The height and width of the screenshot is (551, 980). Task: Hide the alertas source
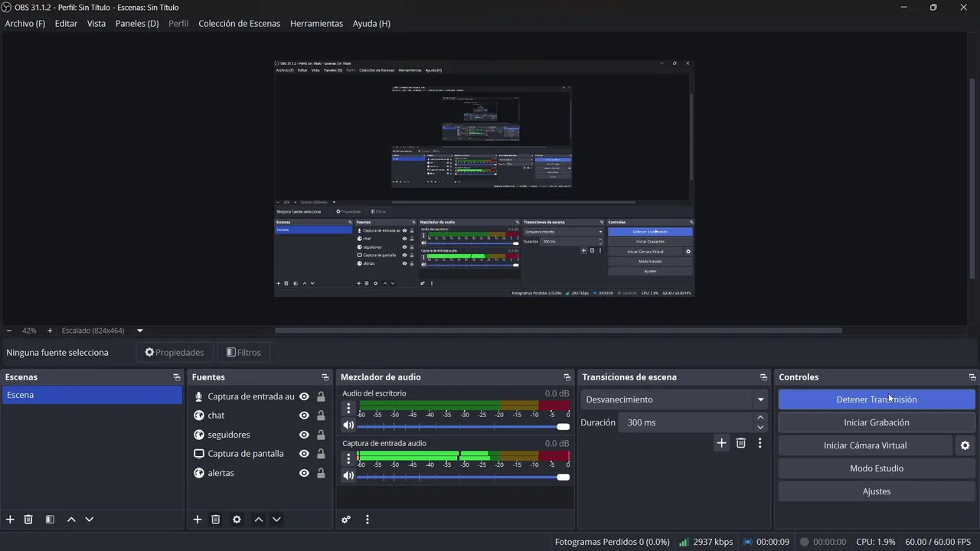pyautogui.click(x=304, y=473)
